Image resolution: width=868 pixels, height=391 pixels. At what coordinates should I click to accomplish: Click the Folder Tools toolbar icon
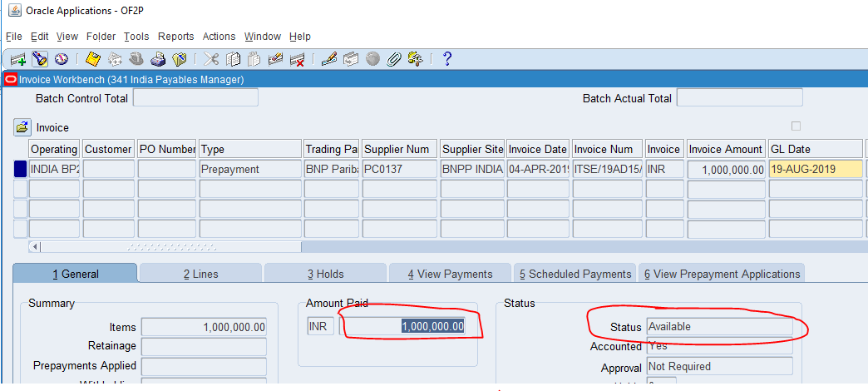[415, 59]
